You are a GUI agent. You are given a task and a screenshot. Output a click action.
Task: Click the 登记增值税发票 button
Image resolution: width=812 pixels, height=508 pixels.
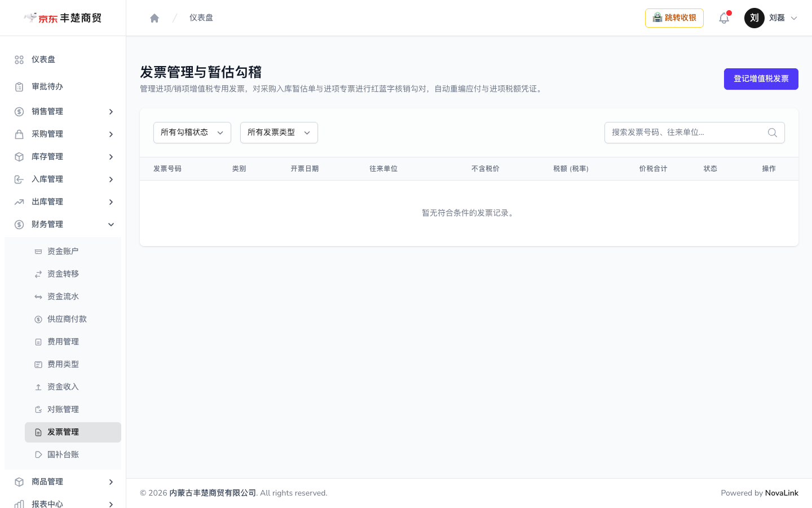761,79
